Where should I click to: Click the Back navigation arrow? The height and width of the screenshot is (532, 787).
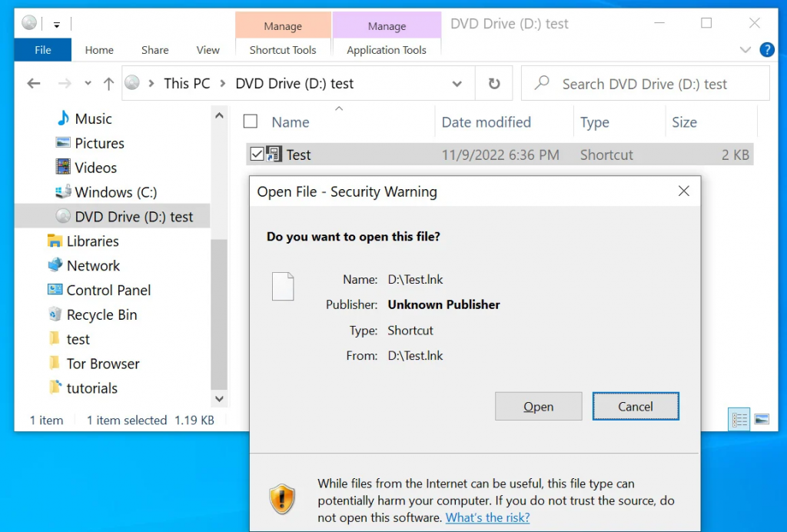[34, 84]
